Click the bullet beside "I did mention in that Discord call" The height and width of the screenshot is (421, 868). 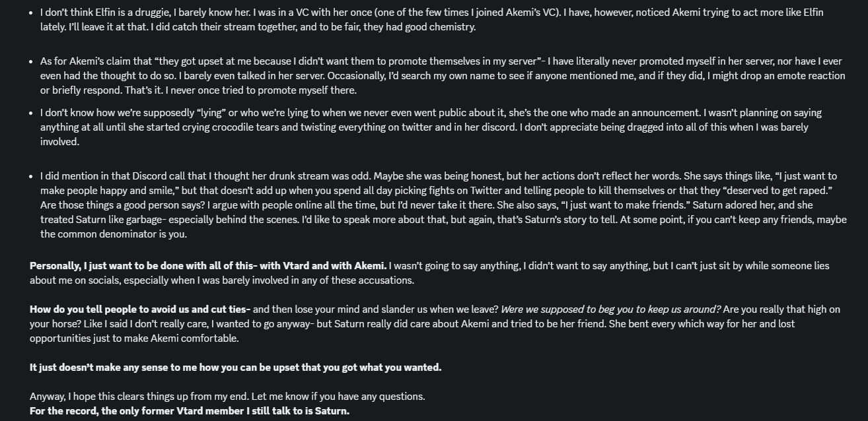click(x=31, y=177)
